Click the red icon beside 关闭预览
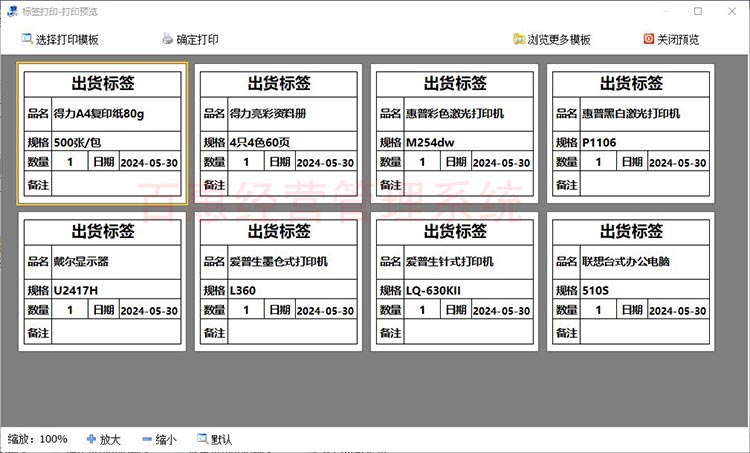This screenshot has width=750, height=453. pyautogui.click(x=649, y=39)
